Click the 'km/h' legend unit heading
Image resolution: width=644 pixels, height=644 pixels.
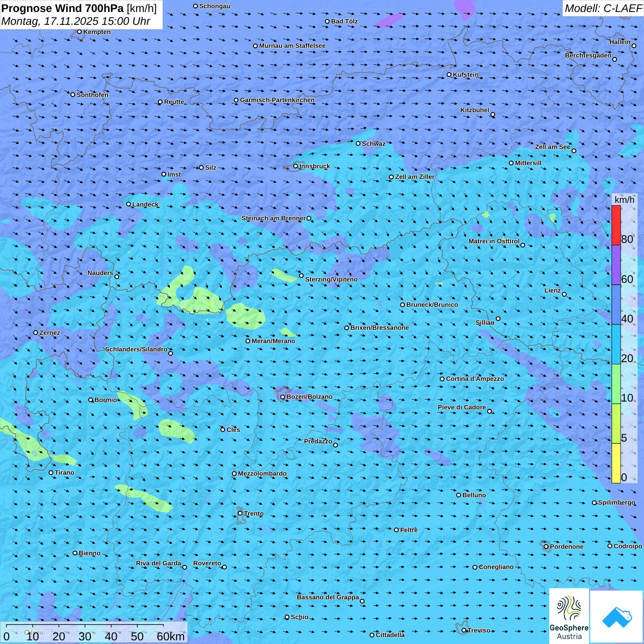(x=625, y=199)
